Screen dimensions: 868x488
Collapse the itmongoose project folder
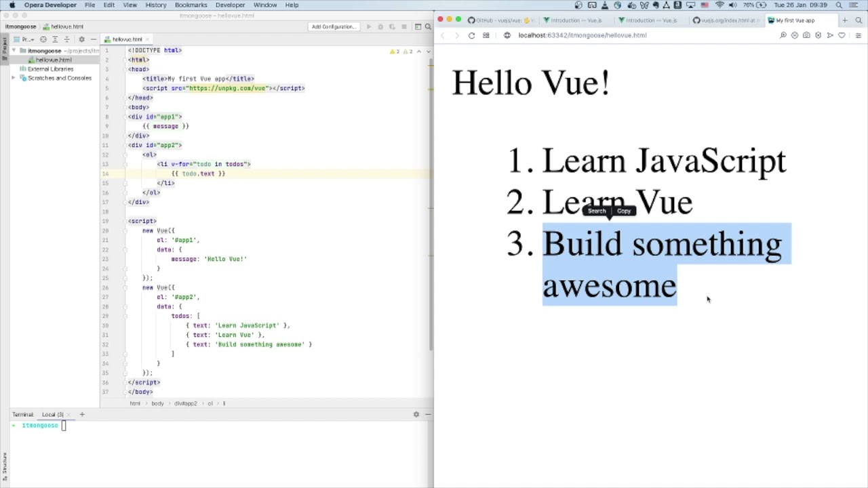(14, 51)
